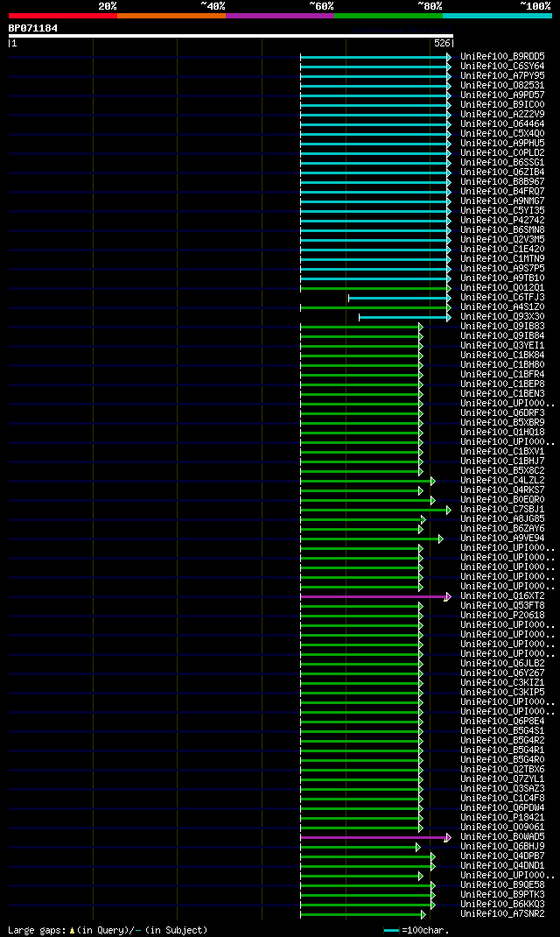View UniRef100_P42742 hit details
The width and height of the screenshot is (560, 937).
coord(502,221)
